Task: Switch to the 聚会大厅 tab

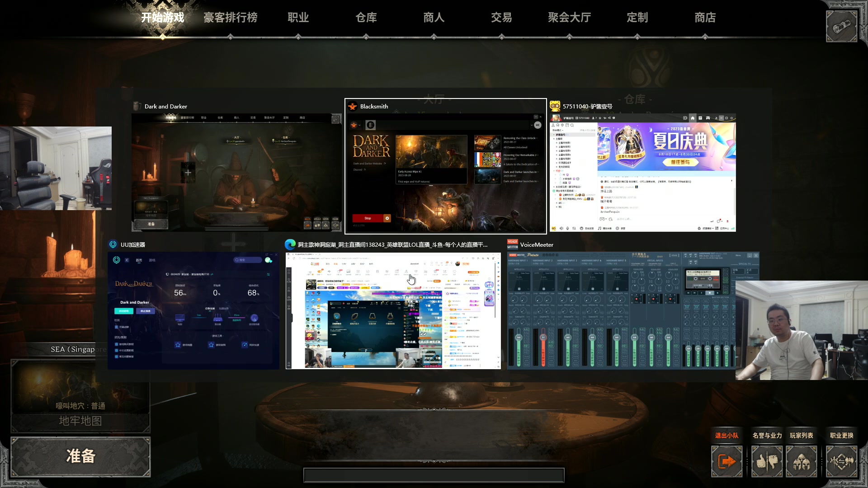Action: [x=569, y=18]
